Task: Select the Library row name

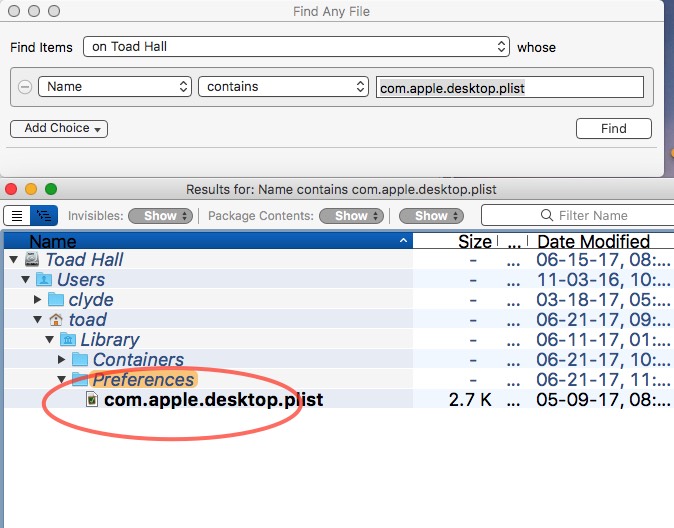Action: tap(110, 340)
